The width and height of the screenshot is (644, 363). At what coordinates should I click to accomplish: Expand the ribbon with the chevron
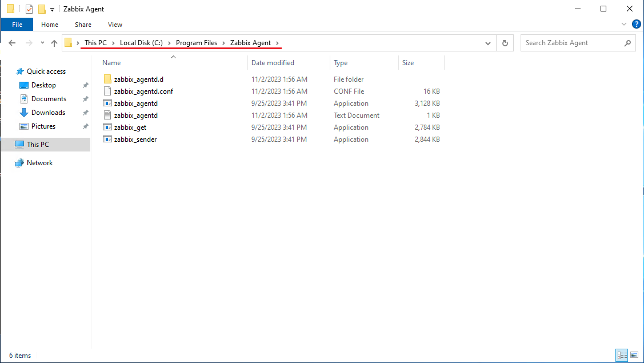click(623, 24)
